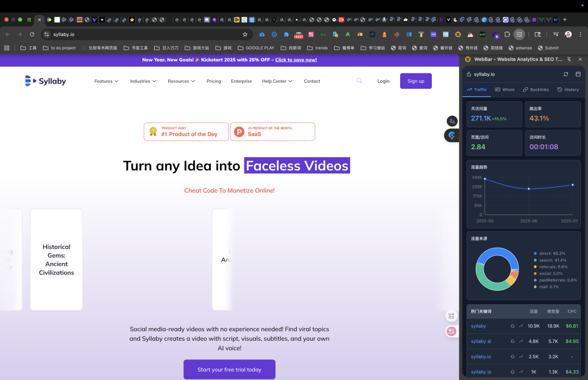Screen dimensions: 588x380
Task: Open a new browser tab
Action: (x=565, y=20)
